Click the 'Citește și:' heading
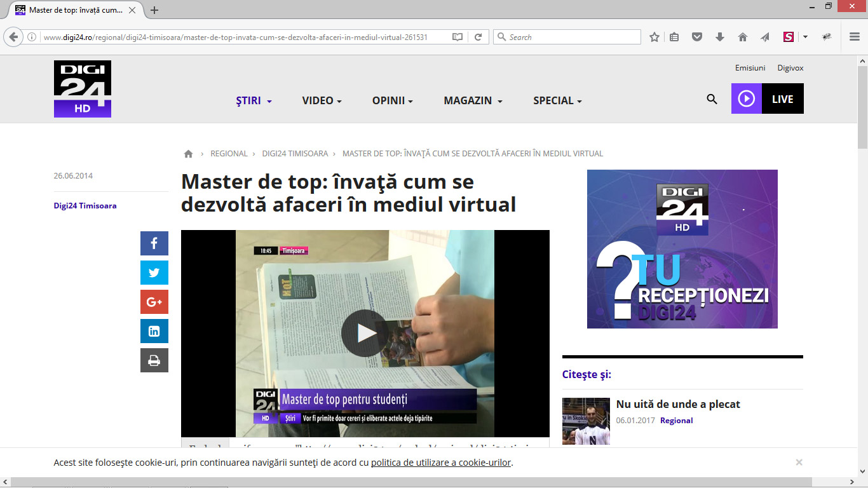The width and height of the screenshot is (868, 488). [x=587, y=374]
